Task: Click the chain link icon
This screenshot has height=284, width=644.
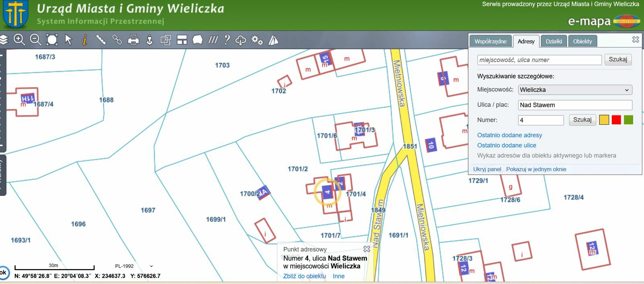Action: coord(117,40)
